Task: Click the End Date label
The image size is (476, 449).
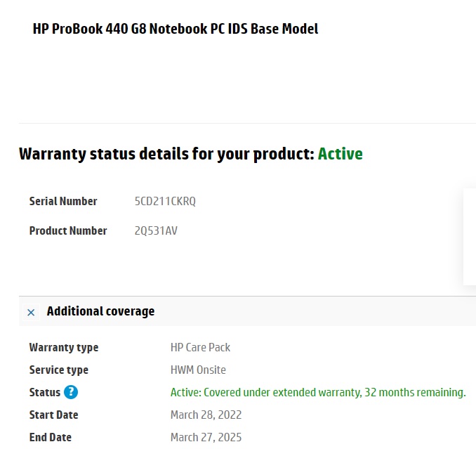Action: [51, 437]
